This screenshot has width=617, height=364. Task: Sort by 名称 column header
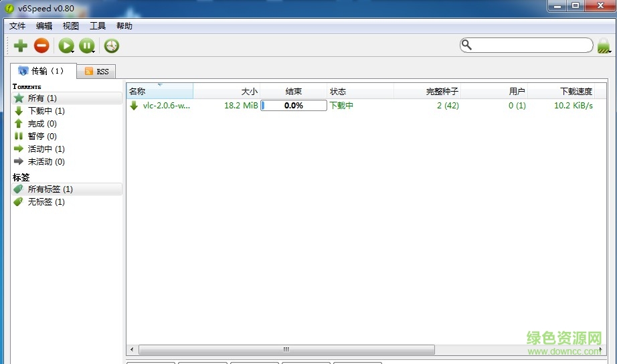pyautogui.click(x=160, y=91)
